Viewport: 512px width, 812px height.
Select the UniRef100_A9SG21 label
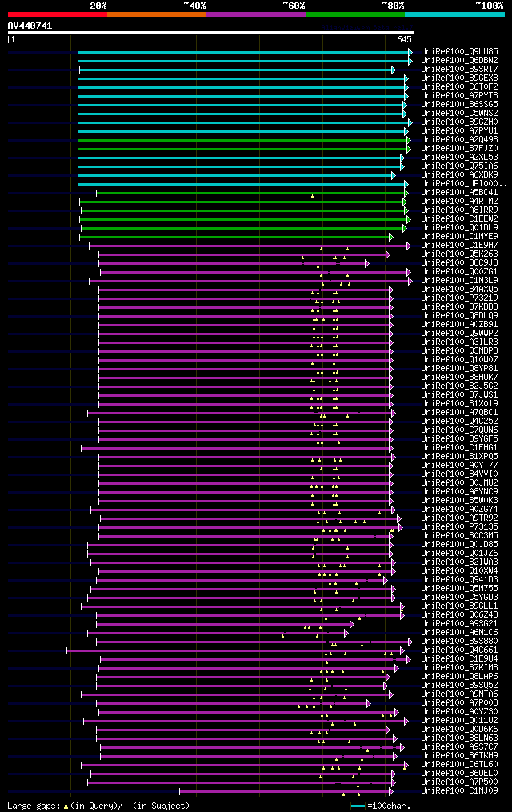tap(459, 624)
